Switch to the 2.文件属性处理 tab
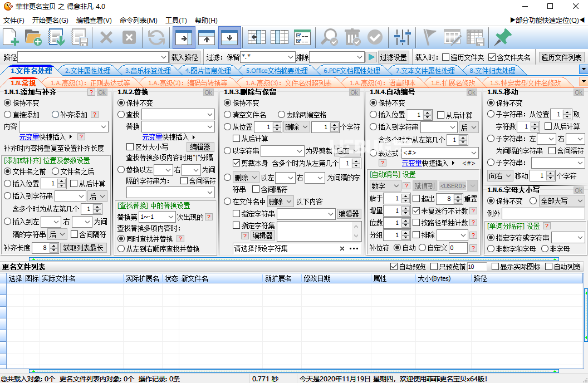 (88, 71)
